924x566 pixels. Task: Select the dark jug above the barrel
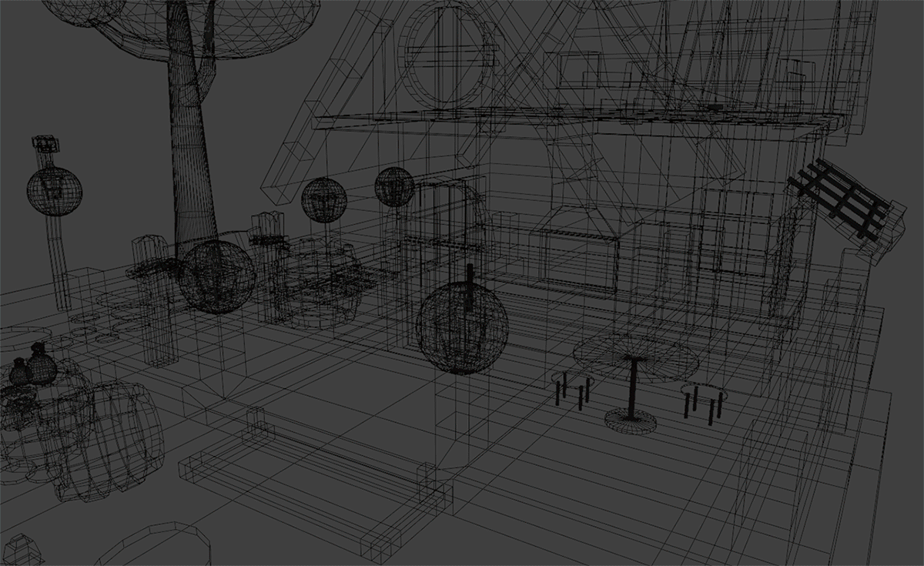[x=42, y=366]
